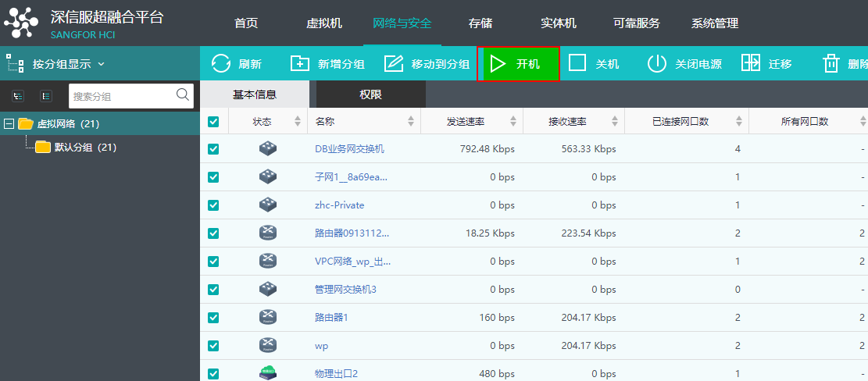The height and width of the screenshot is (381, 868).
Task: Click the collapse-all list icon in sidebar
Action: [x=47, y=96]
